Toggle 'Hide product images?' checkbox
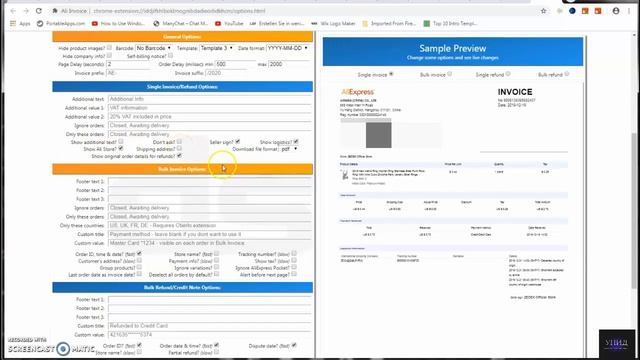Viewport: 640px width, 360px height. pos(109,48)
